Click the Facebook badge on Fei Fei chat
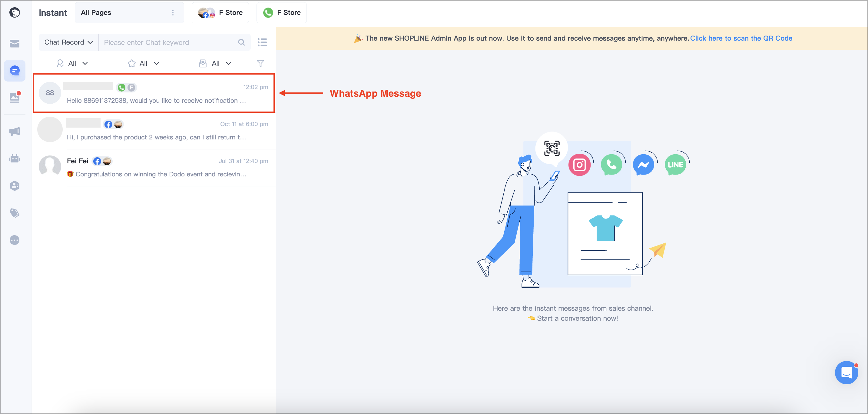The width and height of the screenshot is (868, 414). pos(97,161)
